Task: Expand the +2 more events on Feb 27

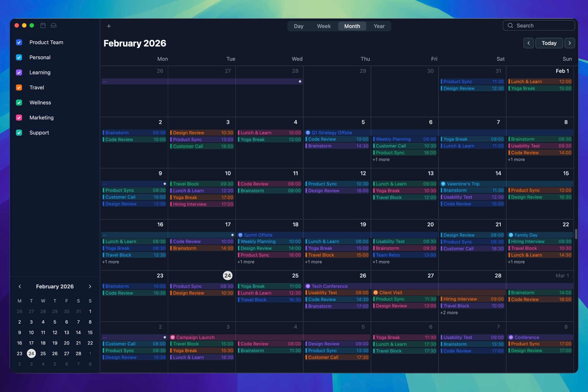Action: tap(449, 313)
